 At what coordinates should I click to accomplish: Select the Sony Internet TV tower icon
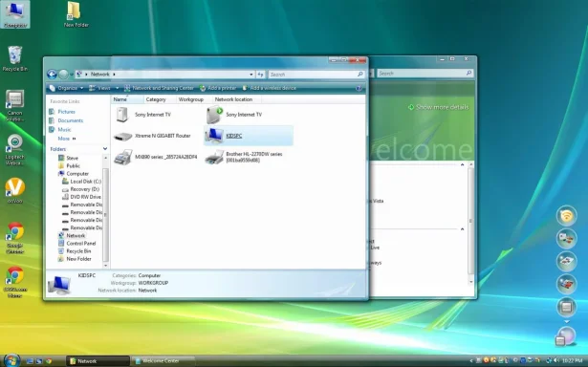click(122, 115)
